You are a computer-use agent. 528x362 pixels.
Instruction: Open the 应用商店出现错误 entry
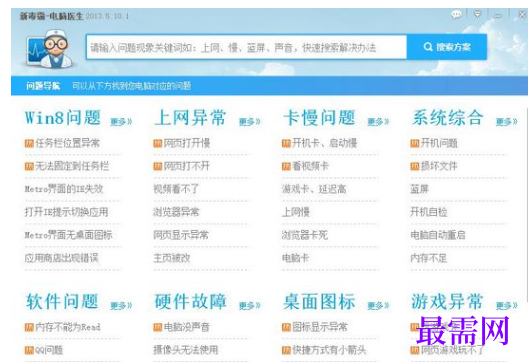coord(61,258)
